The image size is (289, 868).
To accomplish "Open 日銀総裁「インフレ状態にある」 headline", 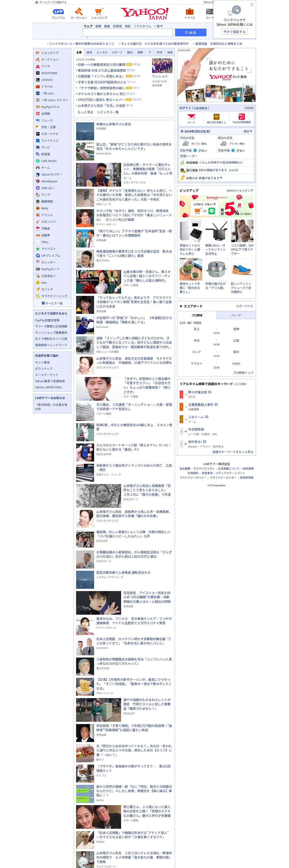I will click(x=101, y=76).
